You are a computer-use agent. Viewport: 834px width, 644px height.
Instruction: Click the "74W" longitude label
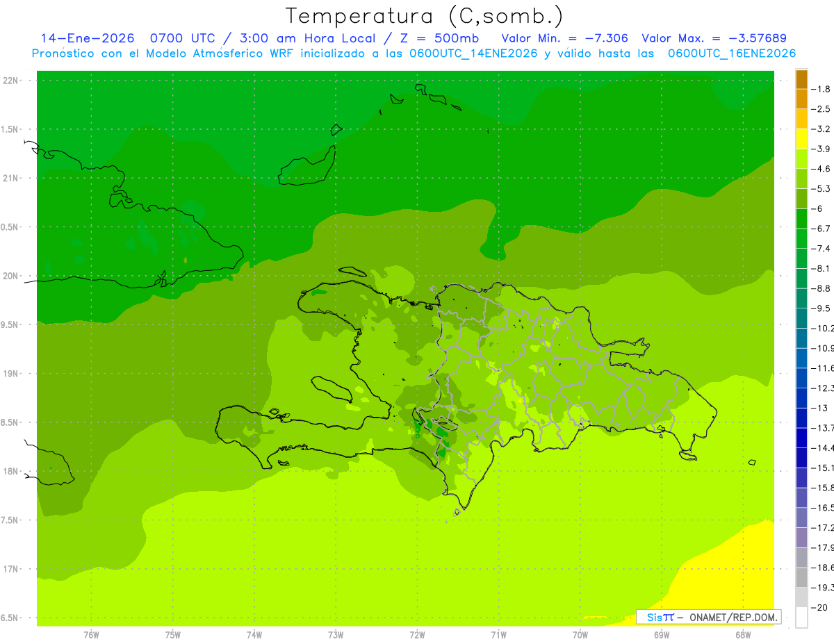coord(254,634)
